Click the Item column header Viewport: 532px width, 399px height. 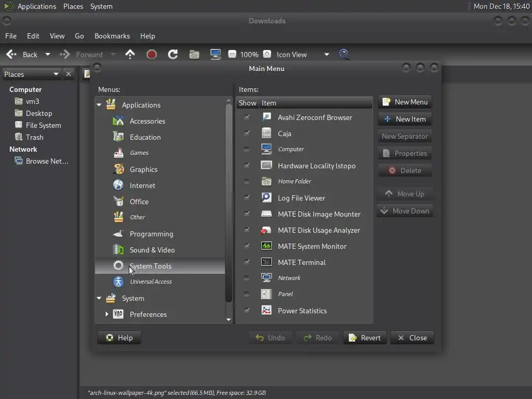(315, 103)
